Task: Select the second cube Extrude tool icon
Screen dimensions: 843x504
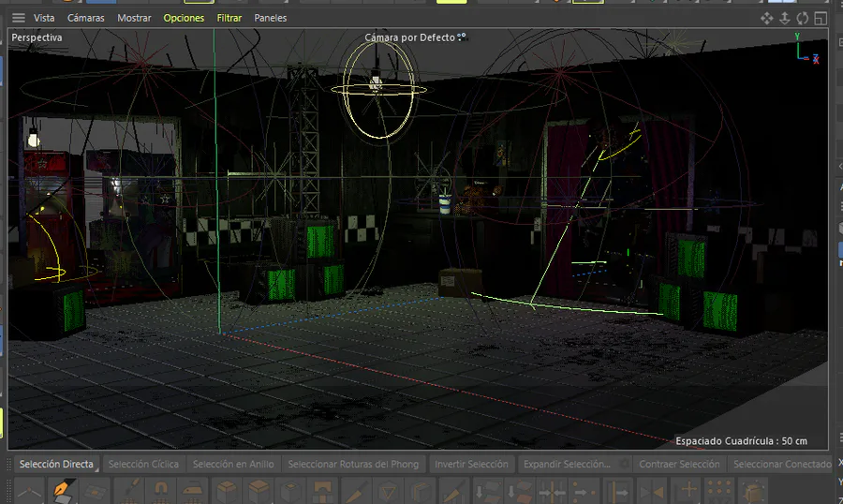Action: 259,491
